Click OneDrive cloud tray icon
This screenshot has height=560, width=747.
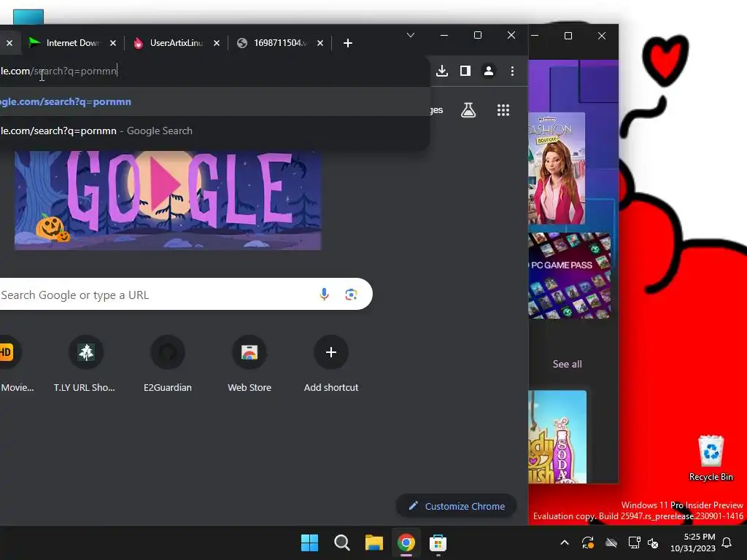pos(611,542)
